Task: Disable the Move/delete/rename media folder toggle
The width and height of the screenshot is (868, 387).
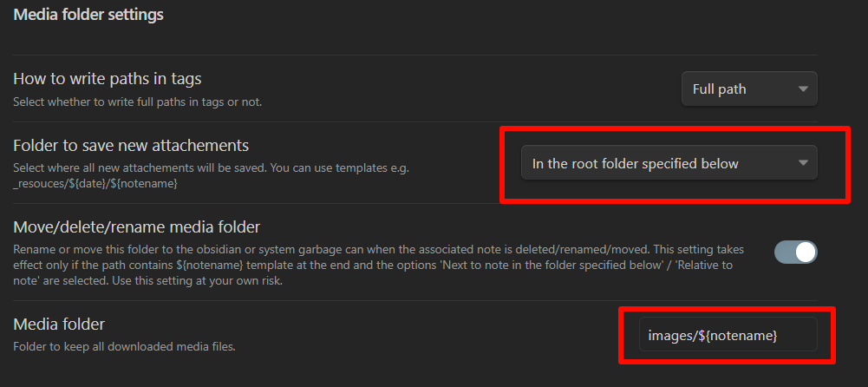Action: pyautogui.click(x=795, y=253)
